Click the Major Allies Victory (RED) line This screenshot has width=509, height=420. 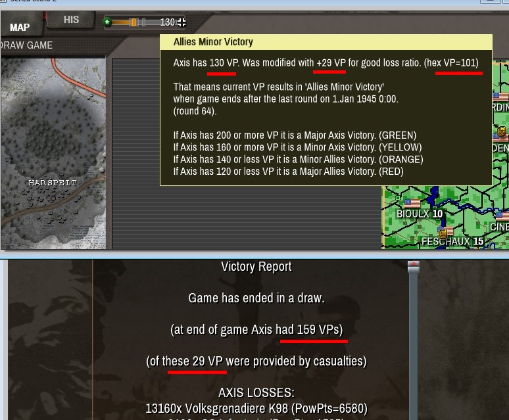pos(288,172)
